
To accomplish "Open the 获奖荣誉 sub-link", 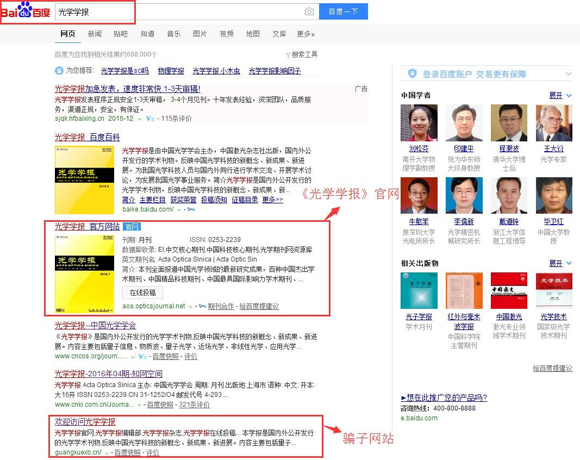I will pos(183,200).
